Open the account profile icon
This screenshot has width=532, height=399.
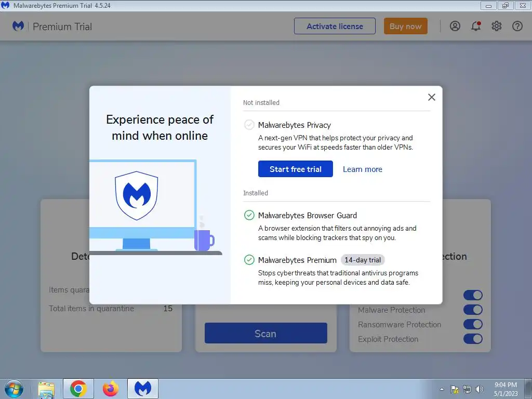click(455, 26)
